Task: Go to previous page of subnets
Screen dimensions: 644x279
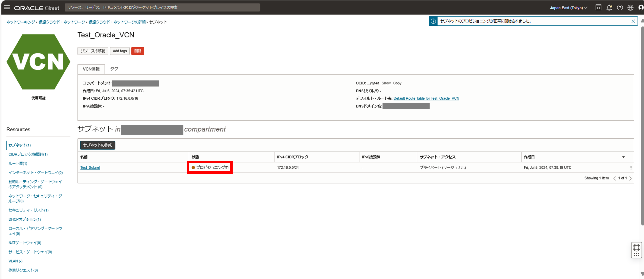Action: pyautogui.click(x=615, y=178)
